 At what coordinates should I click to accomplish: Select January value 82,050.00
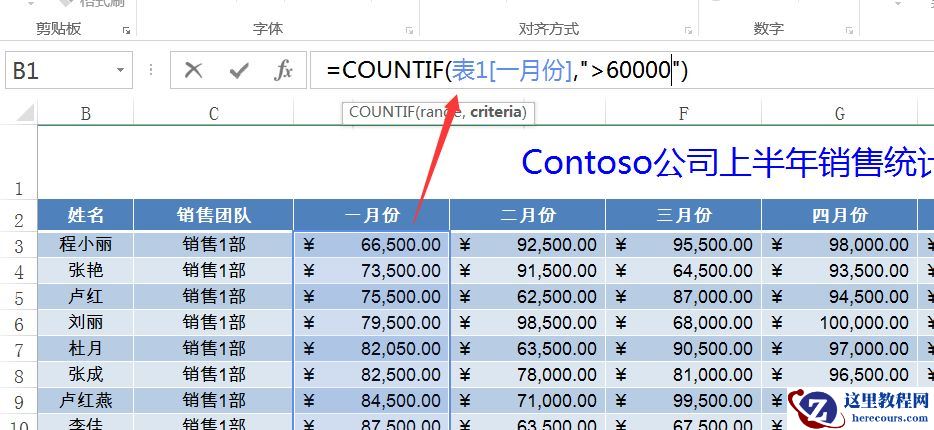coord(372,348)
